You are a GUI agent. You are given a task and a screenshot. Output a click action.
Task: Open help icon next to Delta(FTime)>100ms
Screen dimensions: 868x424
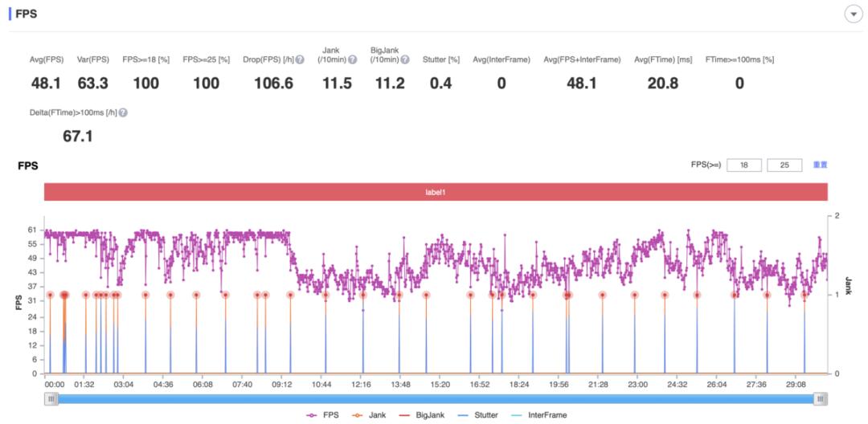(123, 112)
